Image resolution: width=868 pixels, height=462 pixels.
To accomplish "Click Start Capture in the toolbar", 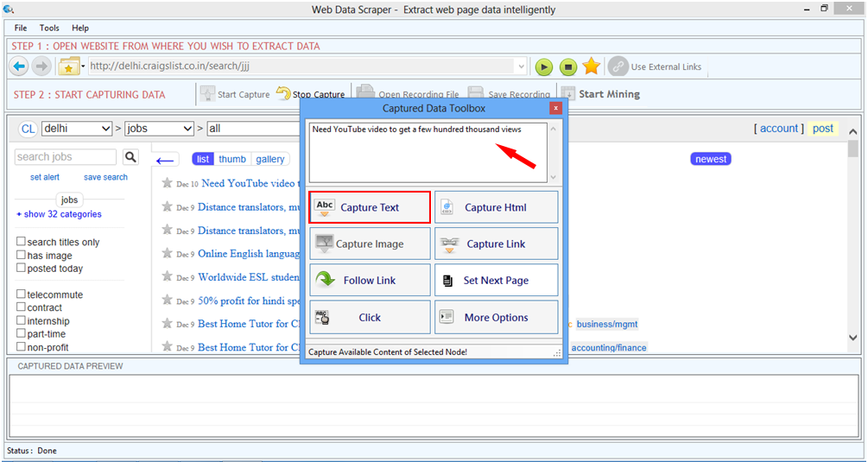I will [x=236, y=94].
